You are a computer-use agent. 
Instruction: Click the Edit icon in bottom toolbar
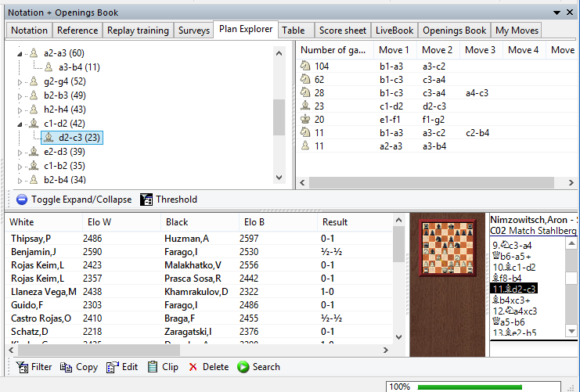[x=112, y=367]
